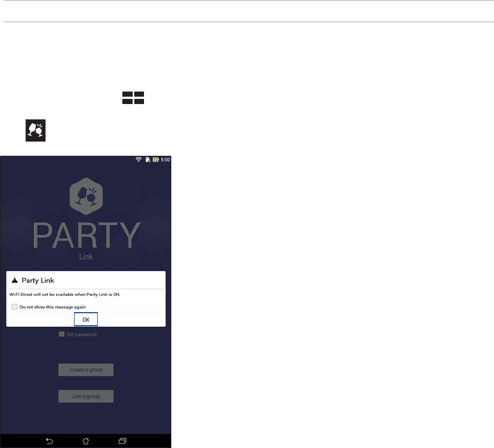Click the all-apps grid icon
This screenshot has width=494, height=448.
(x=133, y=98)
